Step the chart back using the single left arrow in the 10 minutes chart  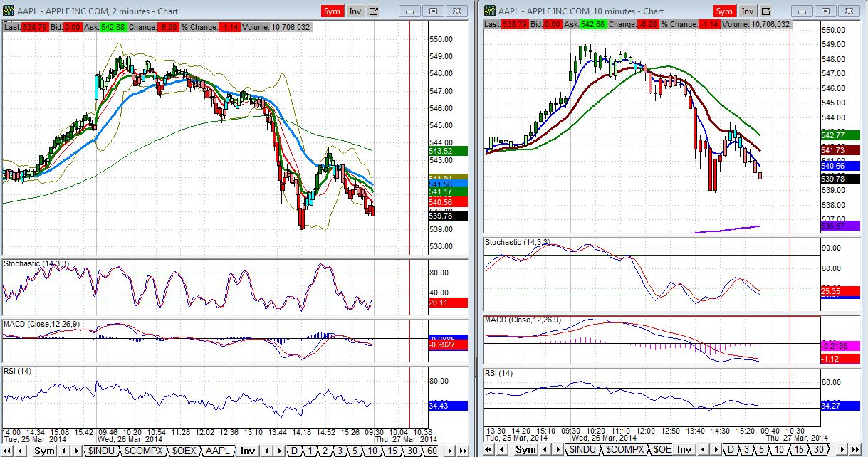click(x=502, y=451)
